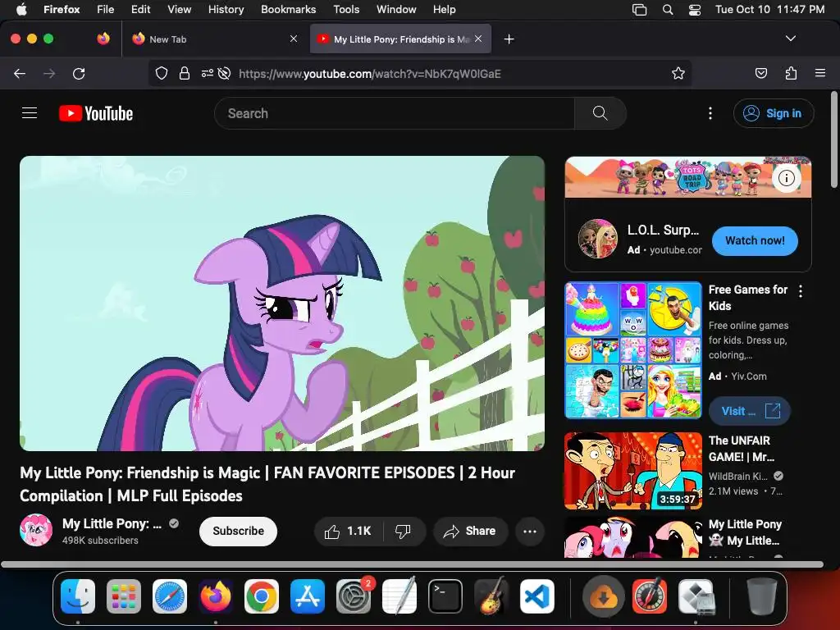
Task: Click the Pinkie Pie channel avatar
Action: [36, 531]
